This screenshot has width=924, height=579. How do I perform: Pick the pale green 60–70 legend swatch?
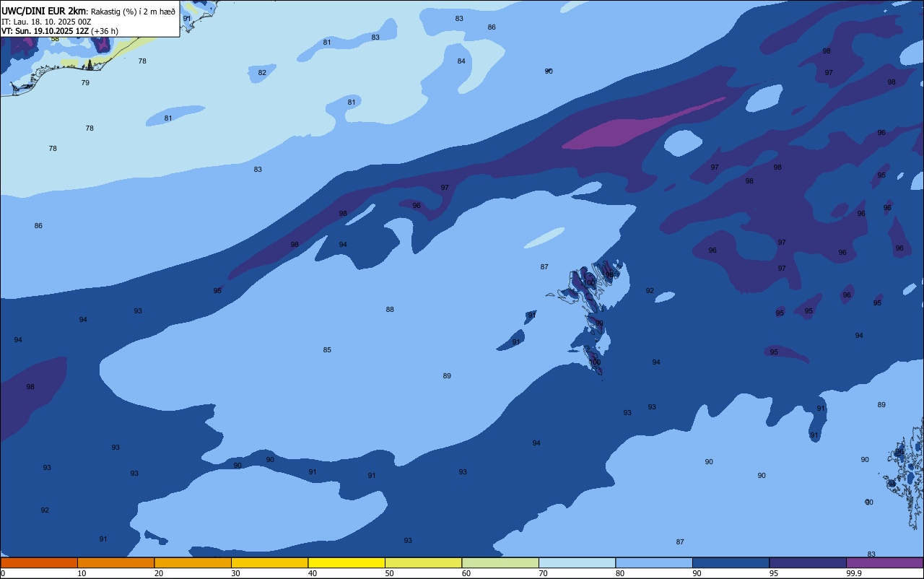[x=500, y=562]
